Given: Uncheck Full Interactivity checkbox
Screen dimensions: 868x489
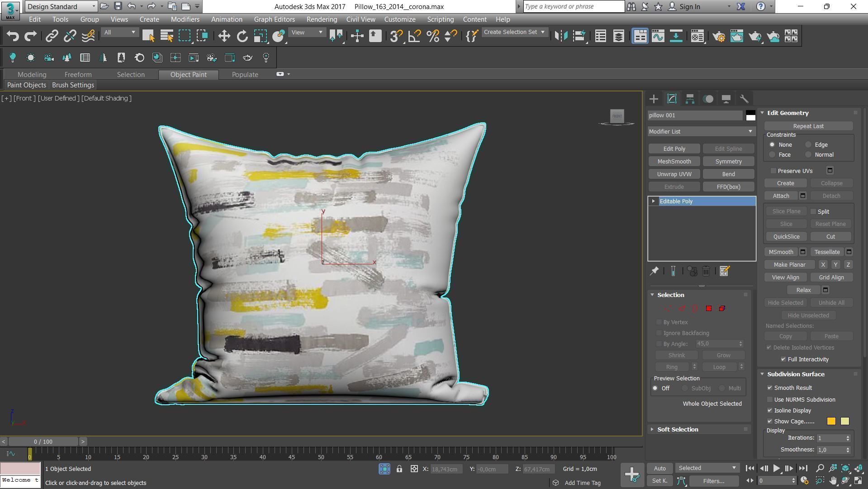Looking at the screenshot, I should coord(783,359).
